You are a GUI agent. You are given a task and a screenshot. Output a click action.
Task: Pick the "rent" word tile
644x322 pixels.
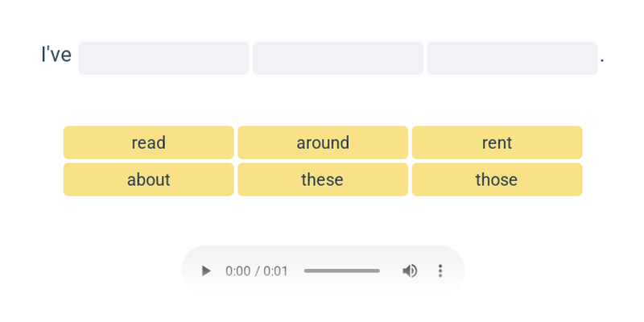pos(497,142)
